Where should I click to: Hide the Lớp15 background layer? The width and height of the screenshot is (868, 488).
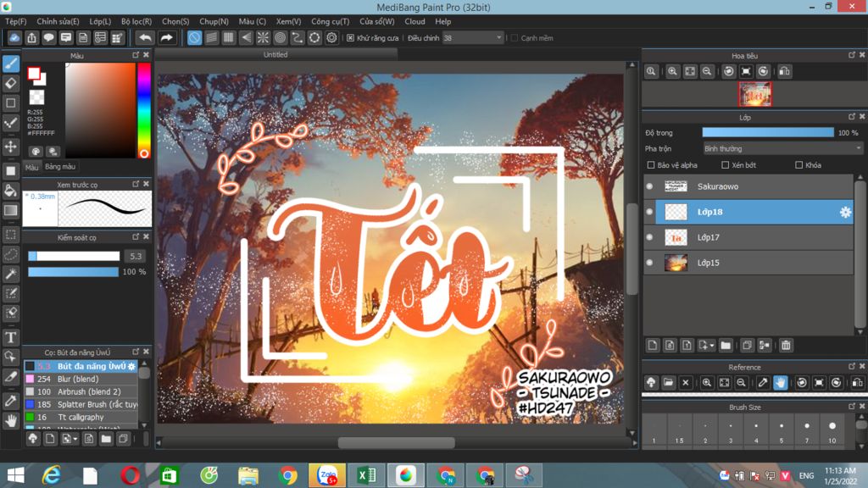point(650,263)
